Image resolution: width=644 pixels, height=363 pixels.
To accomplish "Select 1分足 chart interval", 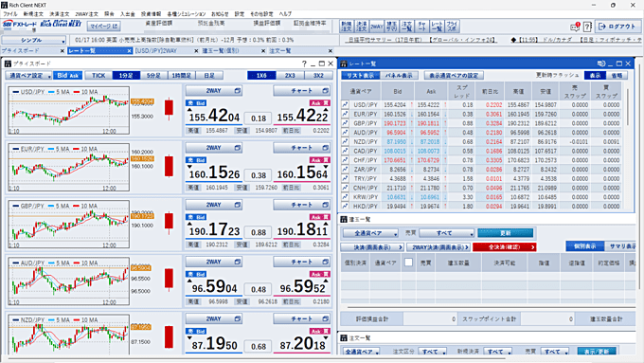I will [126, 76].
